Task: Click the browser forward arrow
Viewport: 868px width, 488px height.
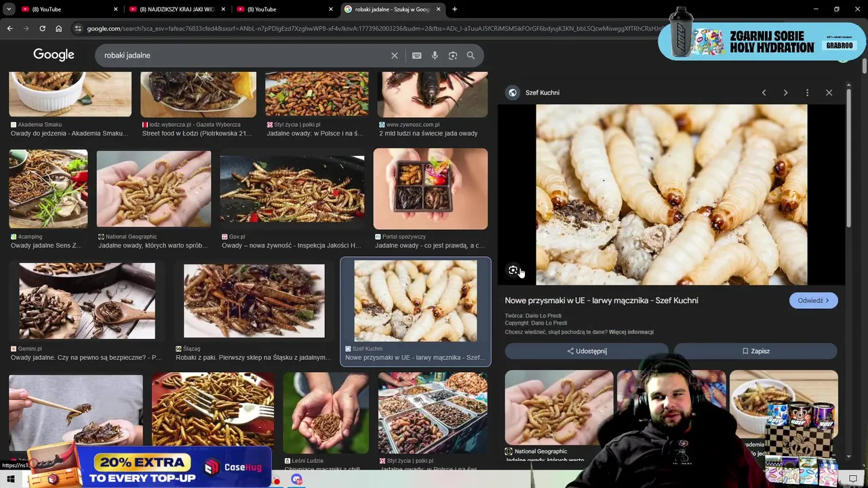Action: [26, 28]
